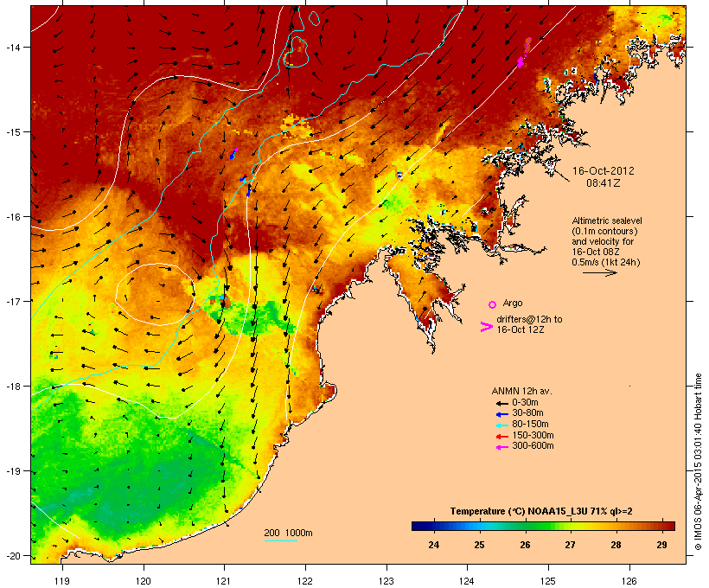Click the latitude axis label -16
Screen dimensions: 709x588
click(x=13, y=217)
